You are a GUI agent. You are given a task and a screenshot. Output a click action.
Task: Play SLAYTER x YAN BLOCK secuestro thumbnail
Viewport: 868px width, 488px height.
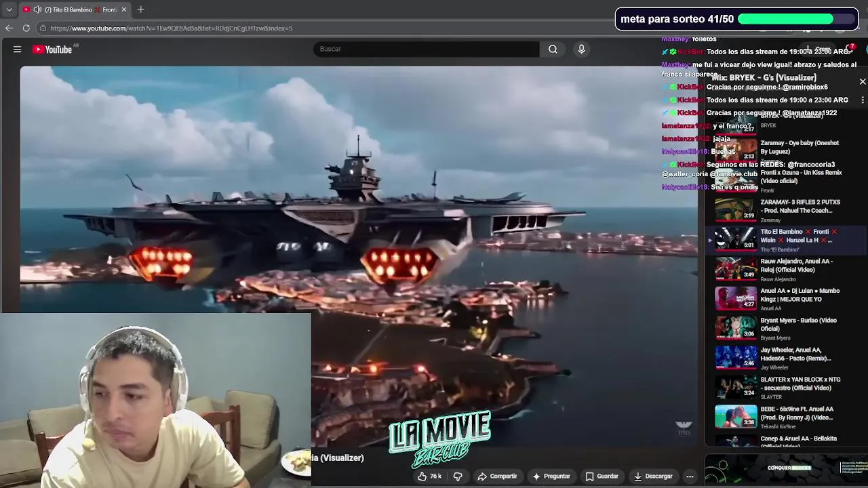click(x=736, y=386)
